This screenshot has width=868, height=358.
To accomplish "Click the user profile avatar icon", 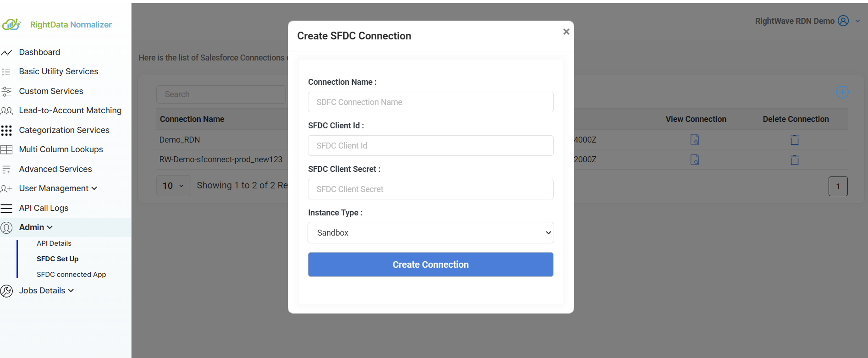I will (x=843, y=21).
